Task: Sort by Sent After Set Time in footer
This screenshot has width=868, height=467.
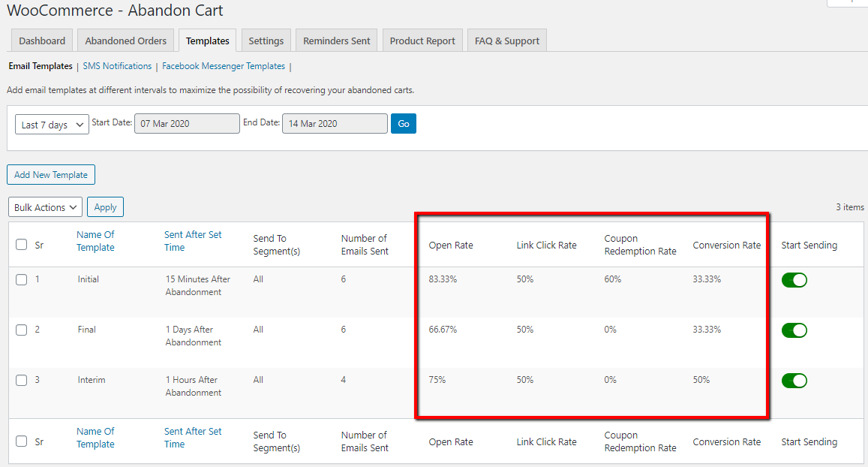Action: point(193,438)
